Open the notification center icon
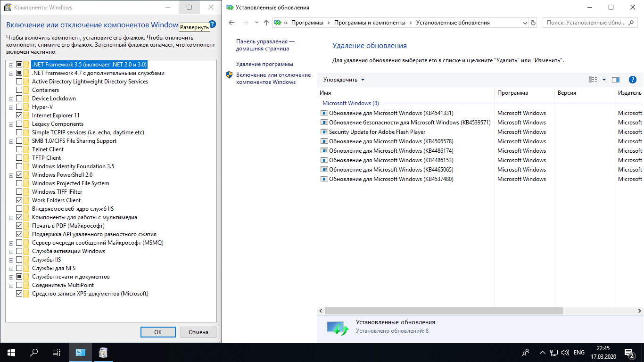The height and width of the screenshot is (362, 644). [x=629, y=352]
